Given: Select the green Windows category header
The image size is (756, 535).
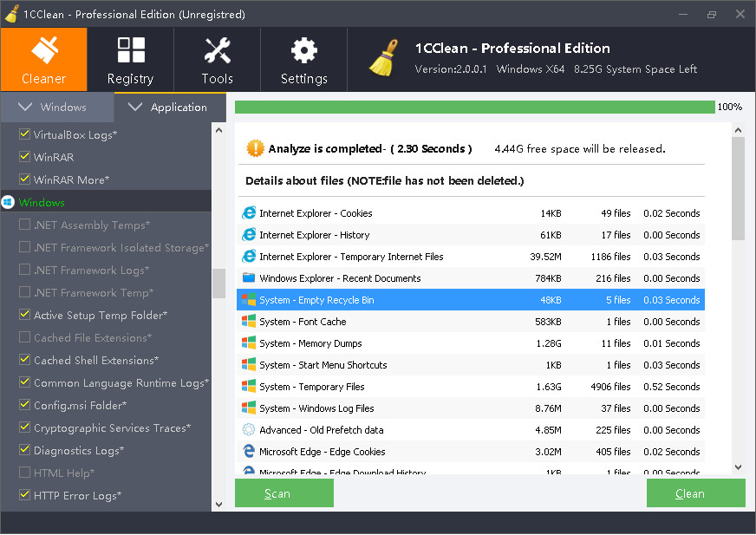Looking at the screenshot, I should [x=106, y=202].
